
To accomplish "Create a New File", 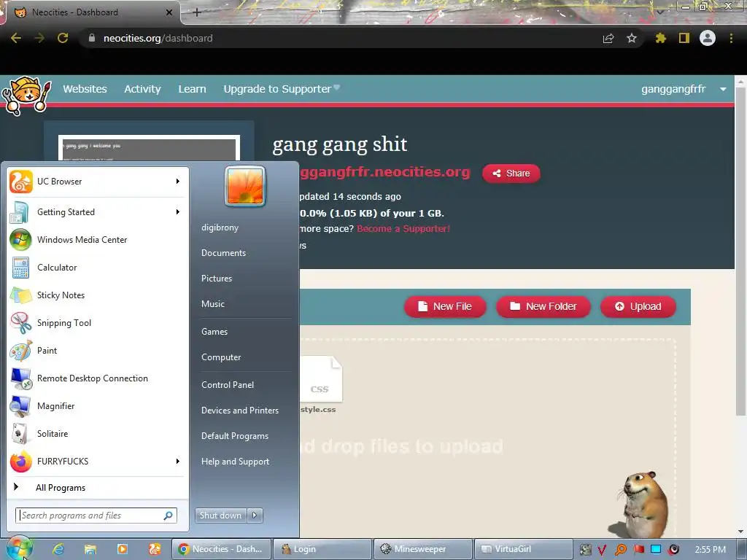I will pos(445,306).
